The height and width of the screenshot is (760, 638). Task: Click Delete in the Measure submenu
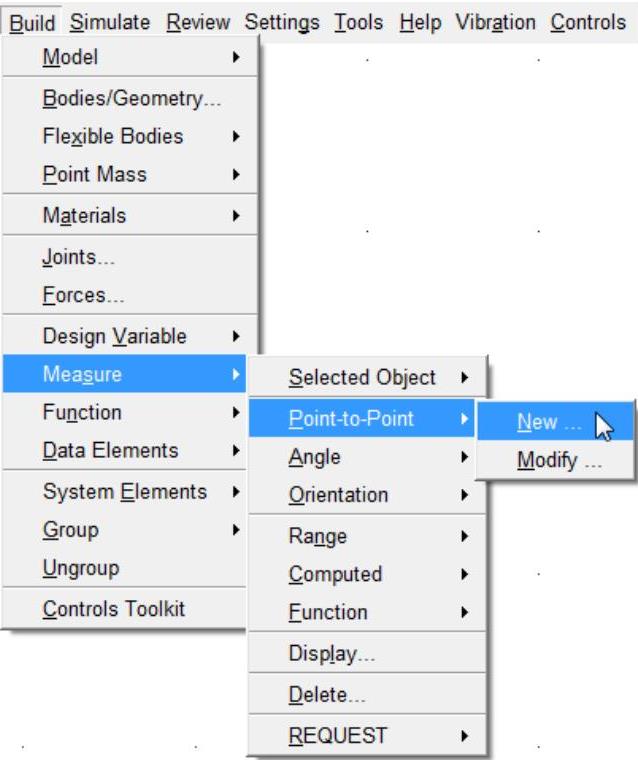327,694
